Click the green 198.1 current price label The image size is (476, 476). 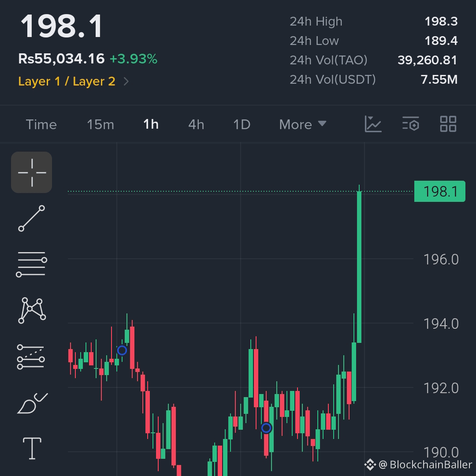pyautogui.click(x=439, y=191)
